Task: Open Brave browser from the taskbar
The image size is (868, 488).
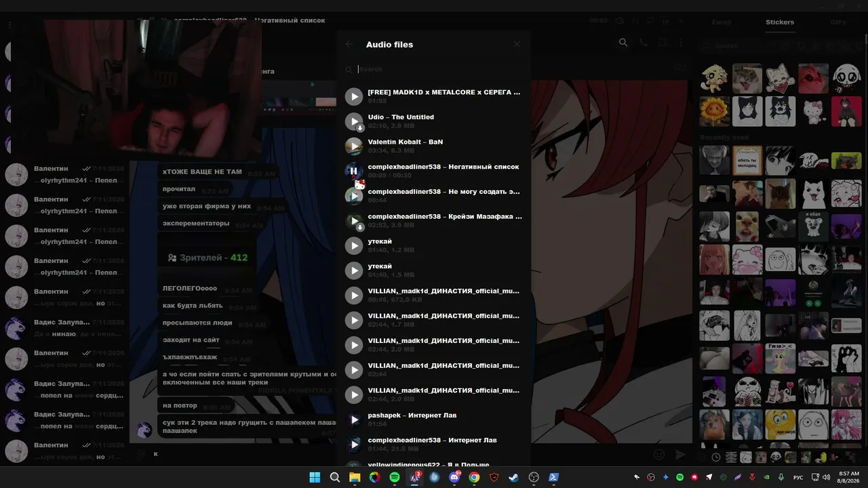Action: (x=494, y=477)
